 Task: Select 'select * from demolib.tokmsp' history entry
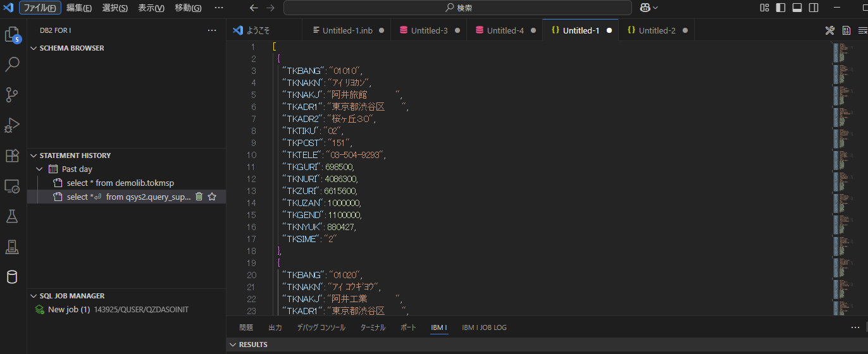[x=127, y=183]
